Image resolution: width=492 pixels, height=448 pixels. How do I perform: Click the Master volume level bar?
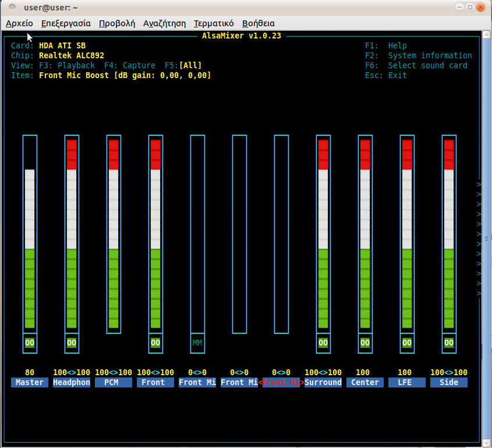pyautogui.click(x=30, y=233)
